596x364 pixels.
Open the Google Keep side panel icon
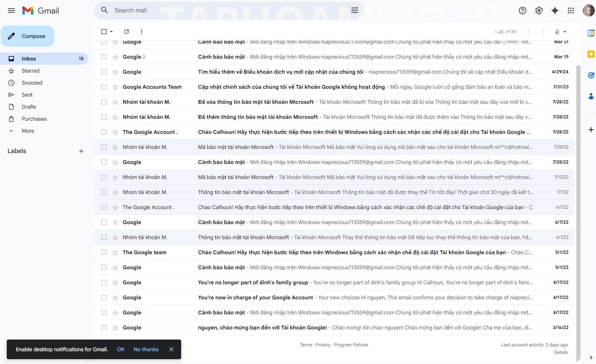pyautogui.click(x=591, y=54)
